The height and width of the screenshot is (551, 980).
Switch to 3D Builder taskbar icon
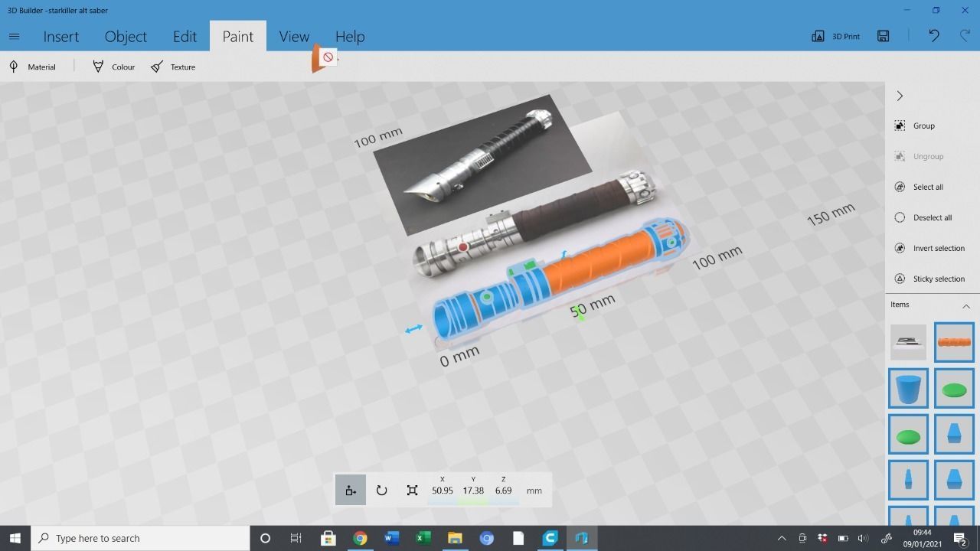(x=582, y=538)
